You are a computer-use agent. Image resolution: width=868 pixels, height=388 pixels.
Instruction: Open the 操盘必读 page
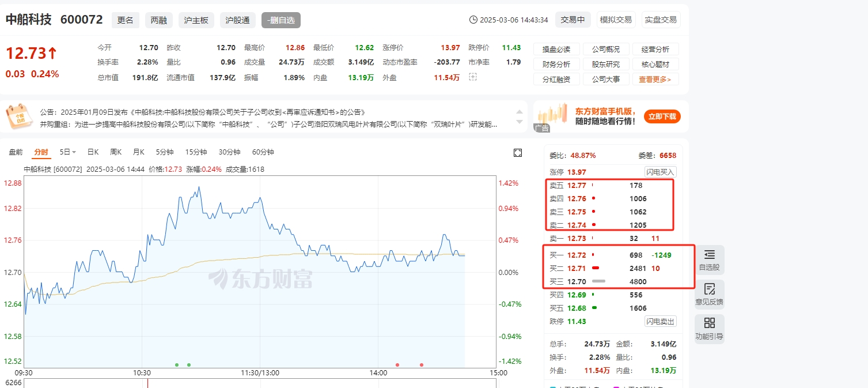pos(556,49)
